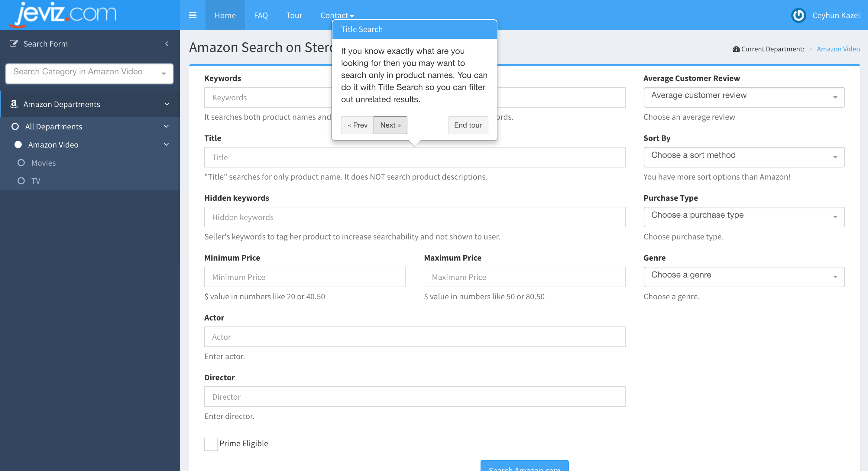Click the Amazon Video breadcrumb link
Screen dimensions: 868x471
838,49
